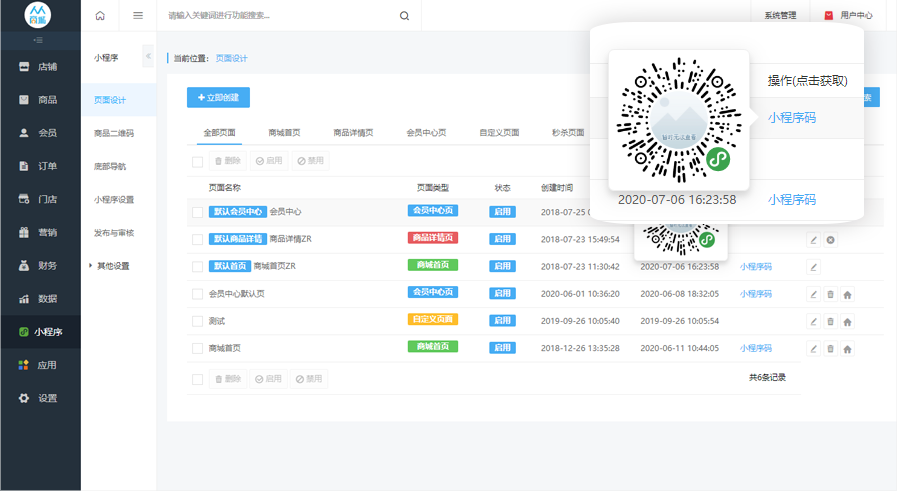The width and height of the screenshot is (897, 491).
Task: Edit the 会员中心默认页 row with pencil icon
Action: point(813,294)
